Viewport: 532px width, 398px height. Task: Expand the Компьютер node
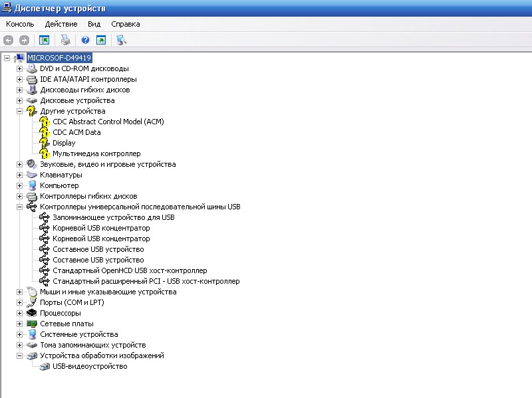click(20, 186)
